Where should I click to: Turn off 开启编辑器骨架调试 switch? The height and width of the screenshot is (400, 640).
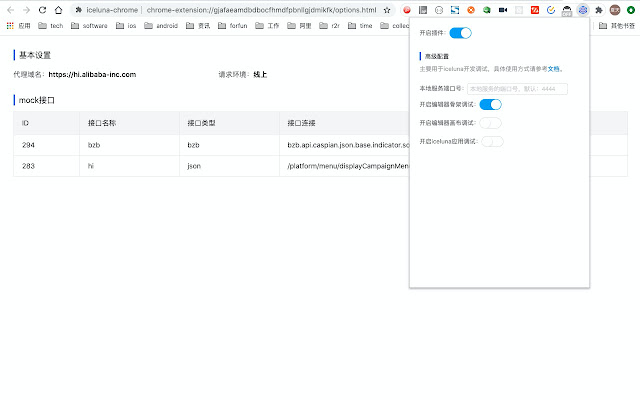pyautogui.click(x=490, y=104)
